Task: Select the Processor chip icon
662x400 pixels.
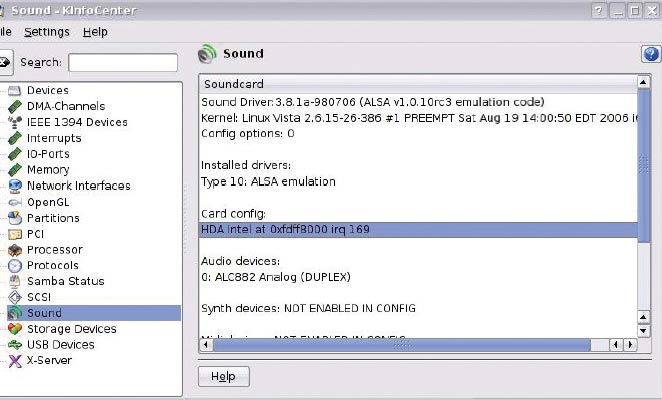Action: [15, 250]
